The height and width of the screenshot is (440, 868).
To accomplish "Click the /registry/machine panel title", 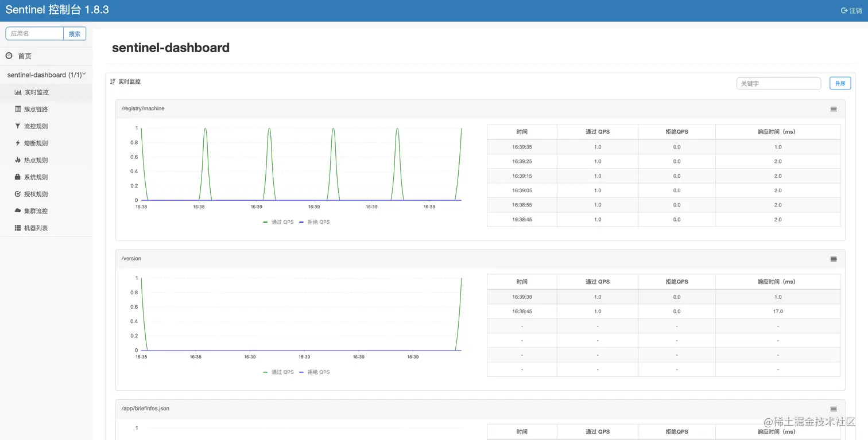I will tap(143, 108).
